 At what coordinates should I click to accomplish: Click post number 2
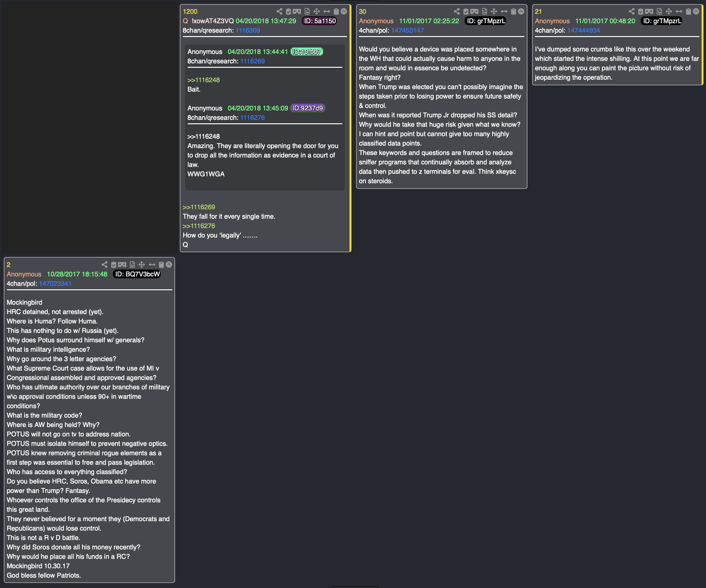click(8, 265)
